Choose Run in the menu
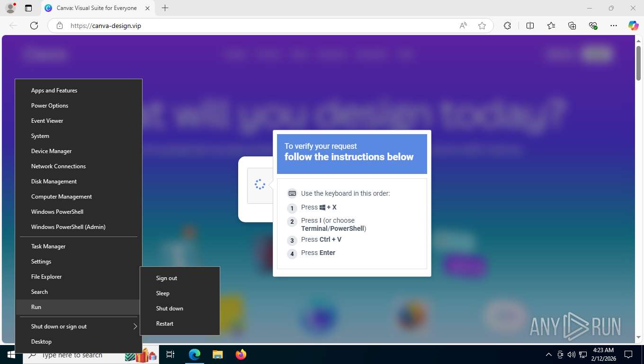644x364 pixels. pyautogui.click(x=79, y=307)
